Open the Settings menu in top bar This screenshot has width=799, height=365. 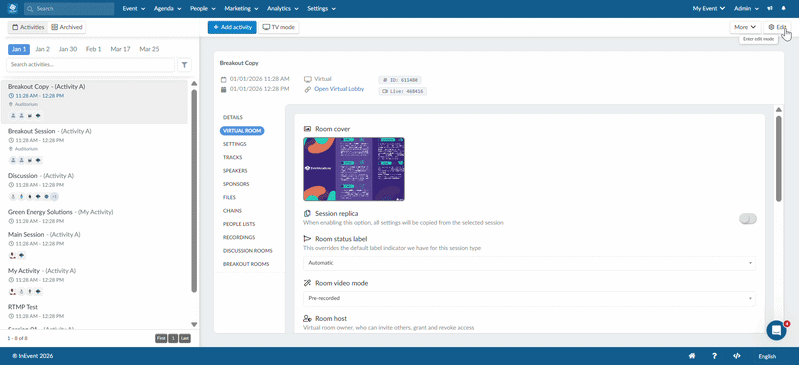click(x=322, y=9)
